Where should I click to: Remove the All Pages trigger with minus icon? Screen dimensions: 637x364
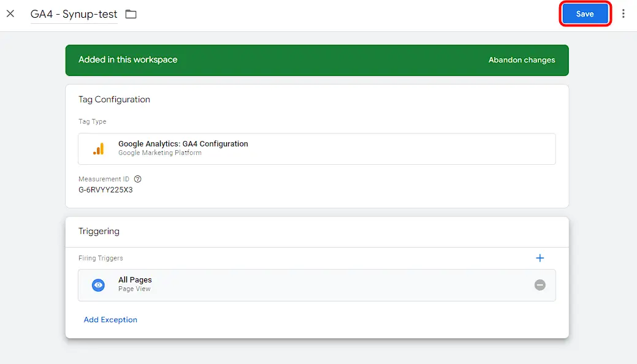coord(540,285)
